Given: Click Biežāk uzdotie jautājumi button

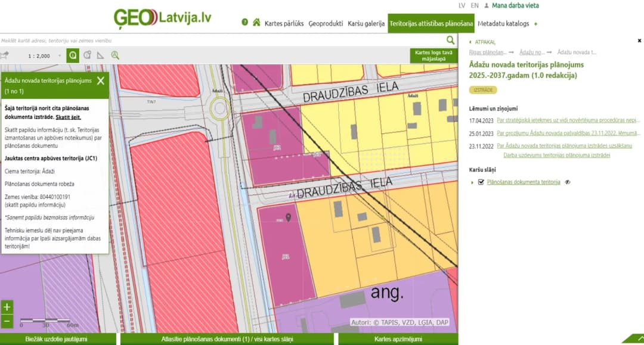Looking at the screenshot, I should 58,339.
